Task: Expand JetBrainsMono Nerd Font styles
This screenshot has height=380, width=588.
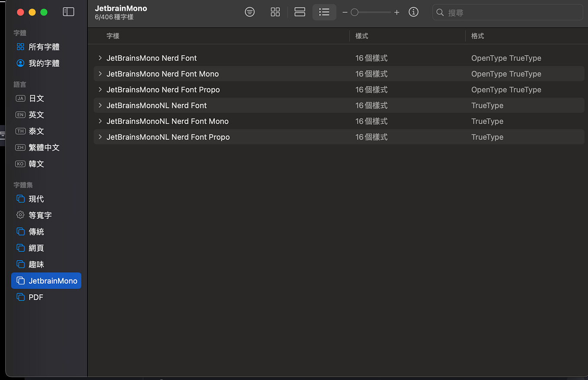Action: point(100,58)
